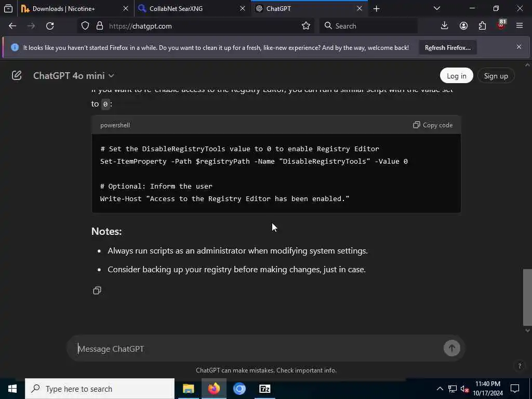
Task: Dismiss the Firefox refresh notification bar
Action: point(519,47)
